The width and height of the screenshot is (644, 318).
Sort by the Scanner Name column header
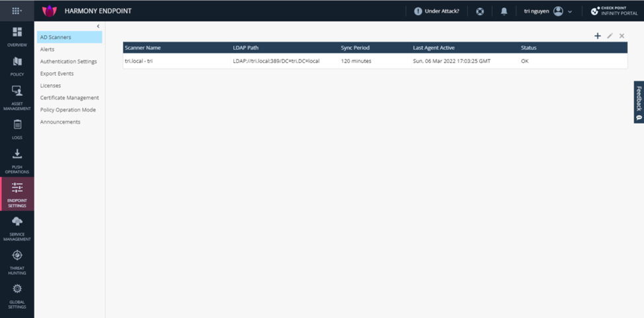pyautogui.click(x=143, y=48)
